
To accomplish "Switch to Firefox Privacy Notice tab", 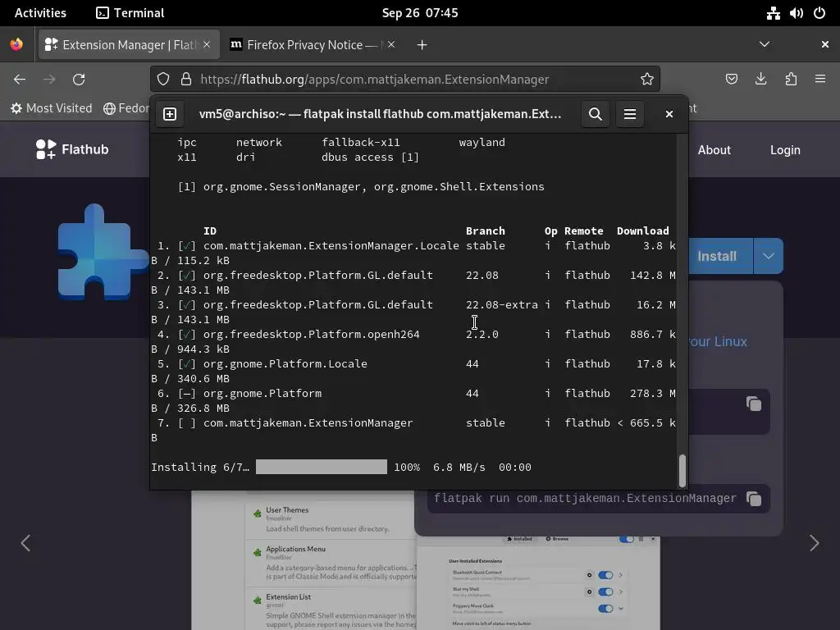I will click(313, 44).
